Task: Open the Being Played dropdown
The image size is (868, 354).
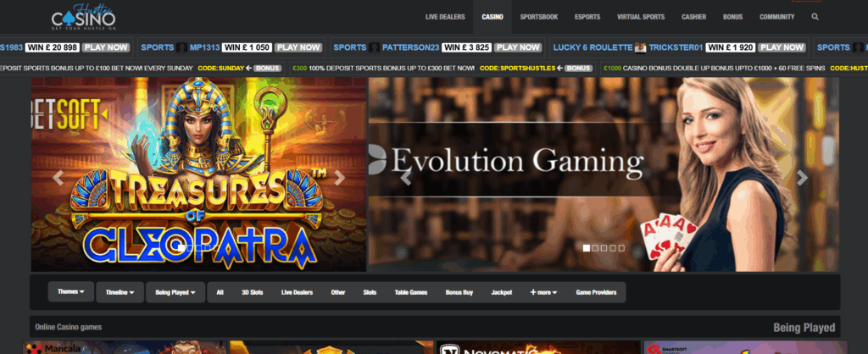Action: [175, 292]
